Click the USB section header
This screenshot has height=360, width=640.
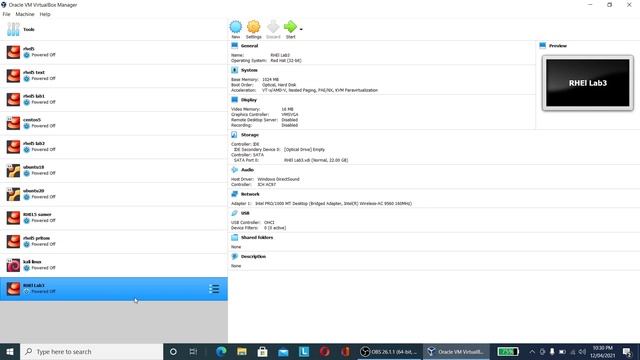coord(245,213)
